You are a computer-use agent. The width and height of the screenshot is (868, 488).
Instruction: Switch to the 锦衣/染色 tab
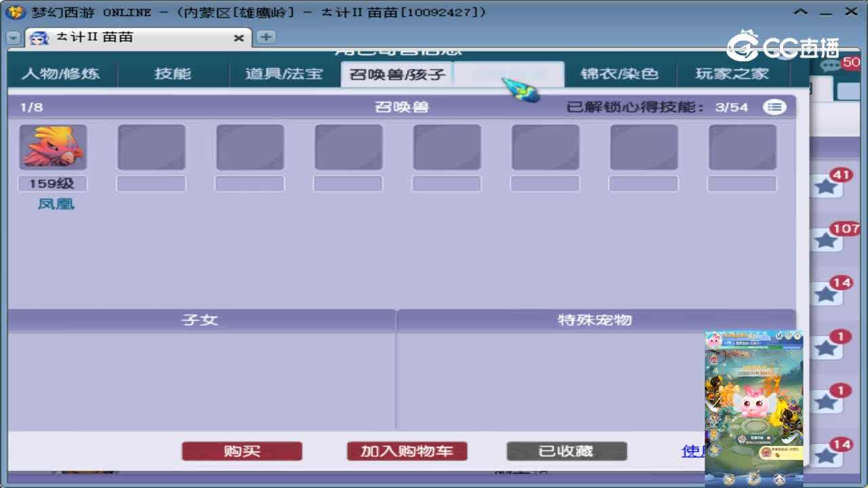(x=621, y=75)
